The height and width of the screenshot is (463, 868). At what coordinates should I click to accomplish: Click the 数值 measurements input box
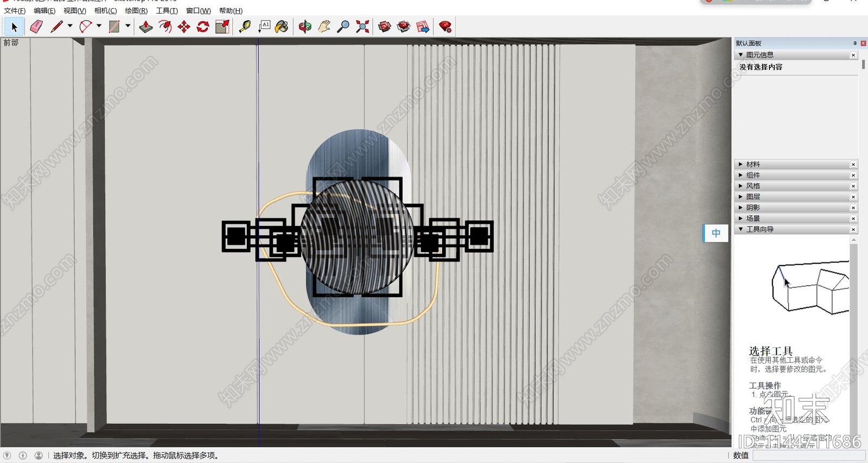point(808,456)
